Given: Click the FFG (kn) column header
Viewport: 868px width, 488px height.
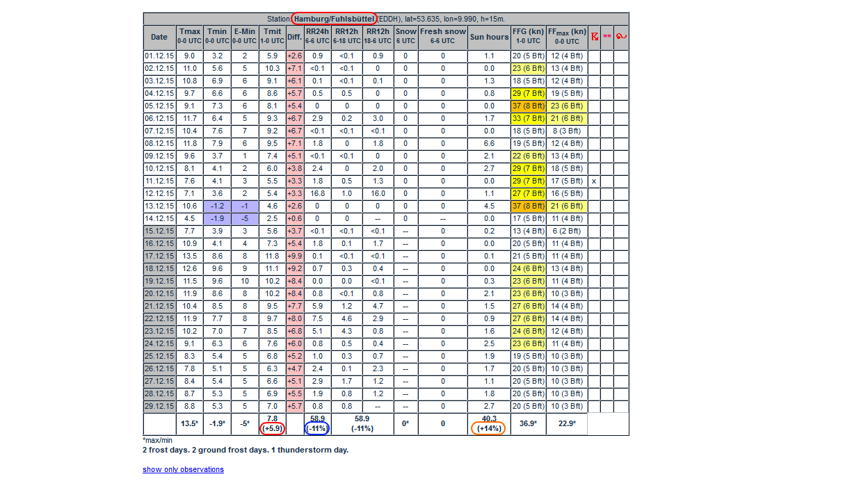Looking at the screenshot, I should (x=528, y=38).
